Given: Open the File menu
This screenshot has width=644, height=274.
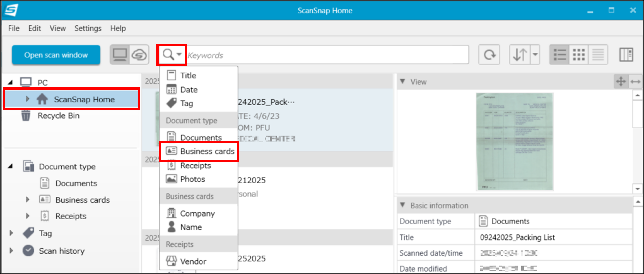Looking at the screenshot, I should (x=14, y=28).
